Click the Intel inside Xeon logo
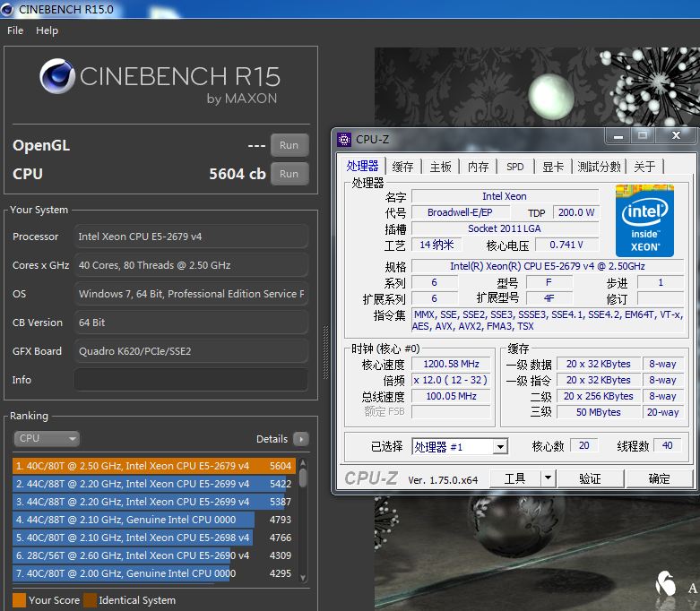This screenshot has width=700, height=611. click(644, 220)
